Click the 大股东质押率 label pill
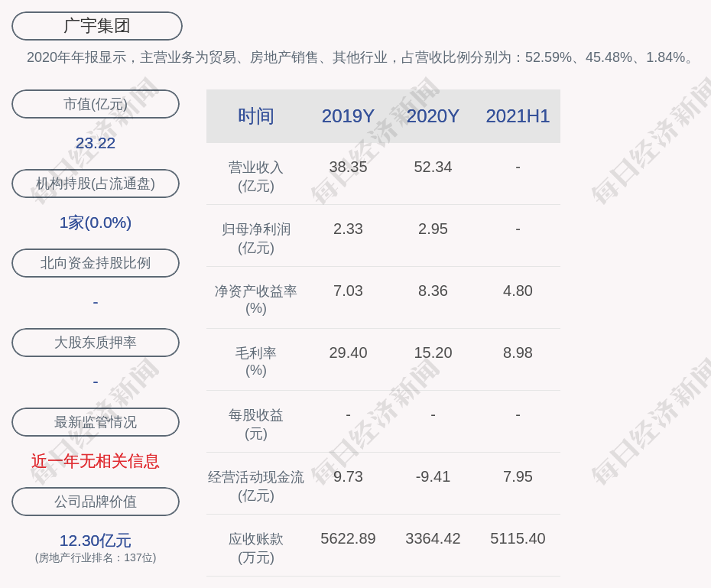711x588 pixels. pyautogui.click(x=96, y=343)
